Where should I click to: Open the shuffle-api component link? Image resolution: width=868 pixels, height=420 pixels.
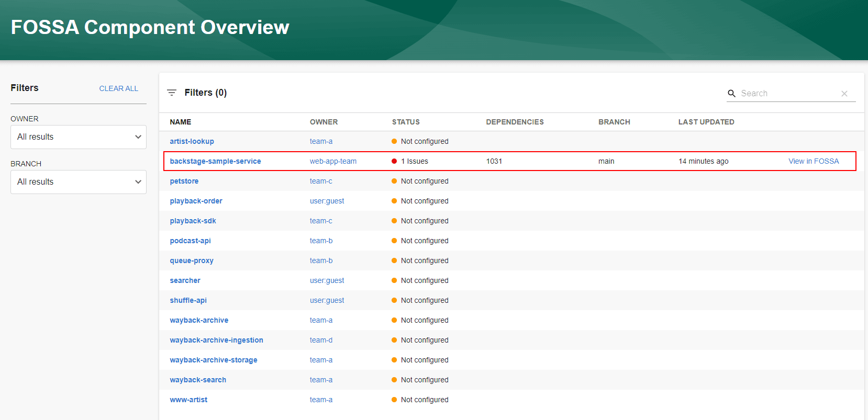[188, 300]
